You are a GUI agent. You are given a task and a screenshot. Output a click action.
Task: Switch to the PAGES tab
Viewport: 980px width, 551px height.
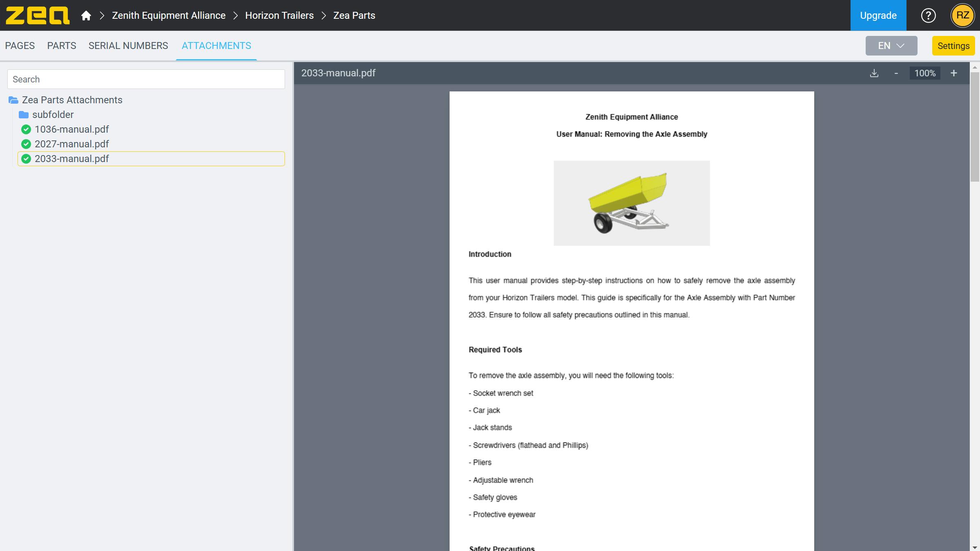pyautogui.click(x=20, y=46)
